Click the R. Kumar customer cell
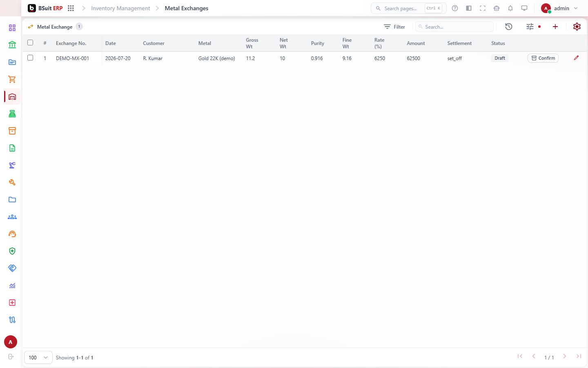The image size is (588, 368). (x=153, y=58)
